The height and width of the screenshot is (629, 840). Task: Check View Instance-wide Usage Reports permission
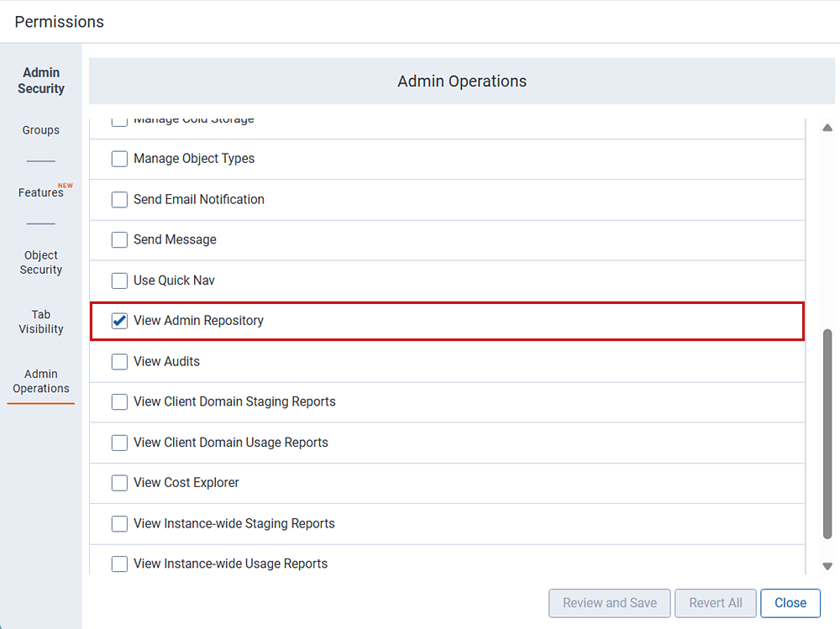[x=119, y=563]
